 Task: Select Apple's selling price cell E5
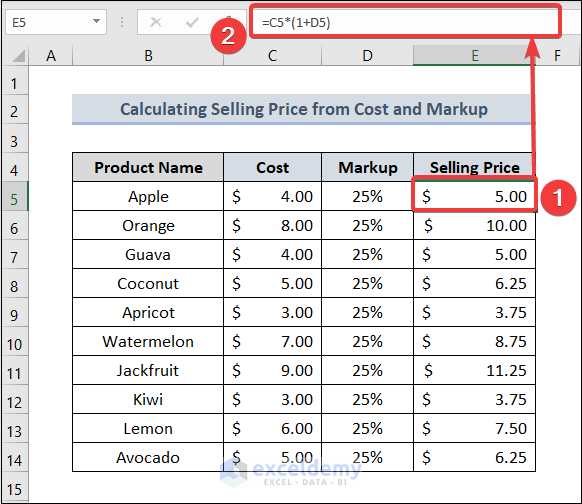pyautogui.click(x=474, y=196)
